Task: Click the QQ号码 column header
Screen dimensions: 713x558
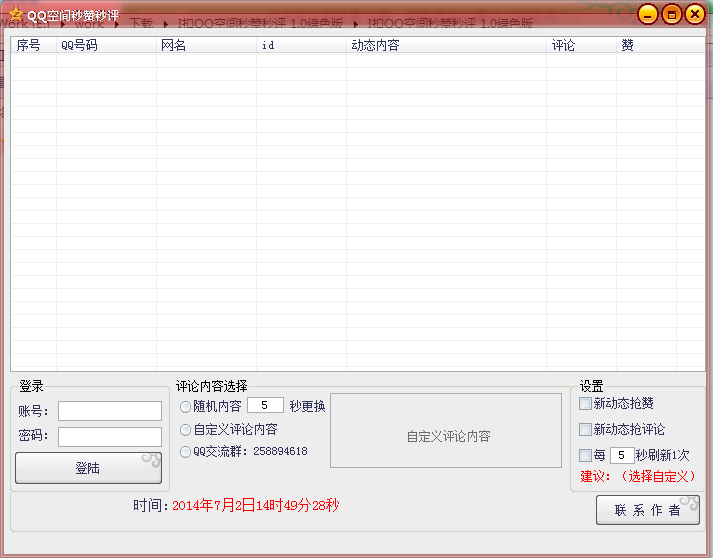Action: (106, 45)
